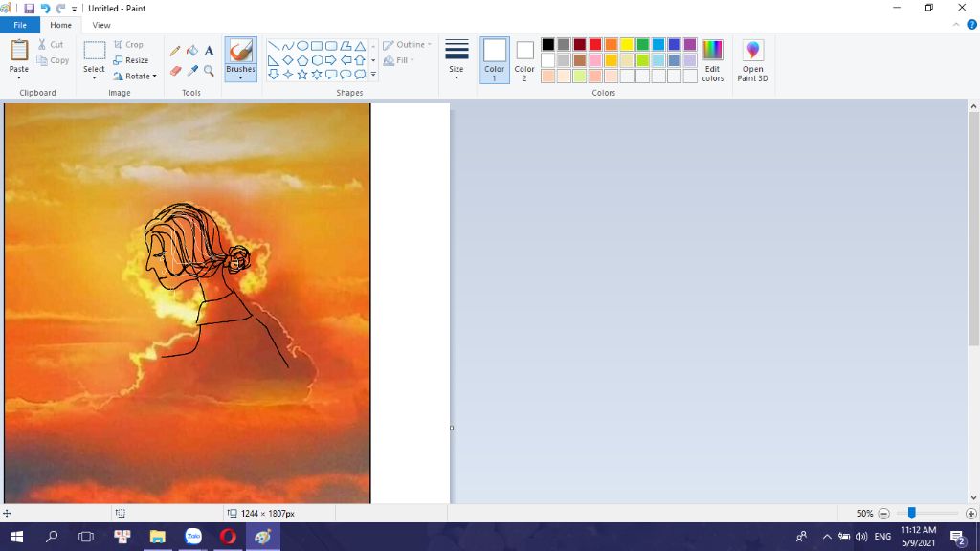Click Edit colors button
Viewport: 980px width, 551px height.
[x=713, y=59]
